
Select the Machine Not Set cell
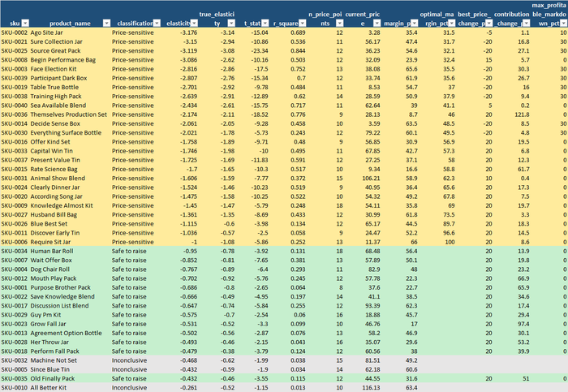tap(70, 360)
